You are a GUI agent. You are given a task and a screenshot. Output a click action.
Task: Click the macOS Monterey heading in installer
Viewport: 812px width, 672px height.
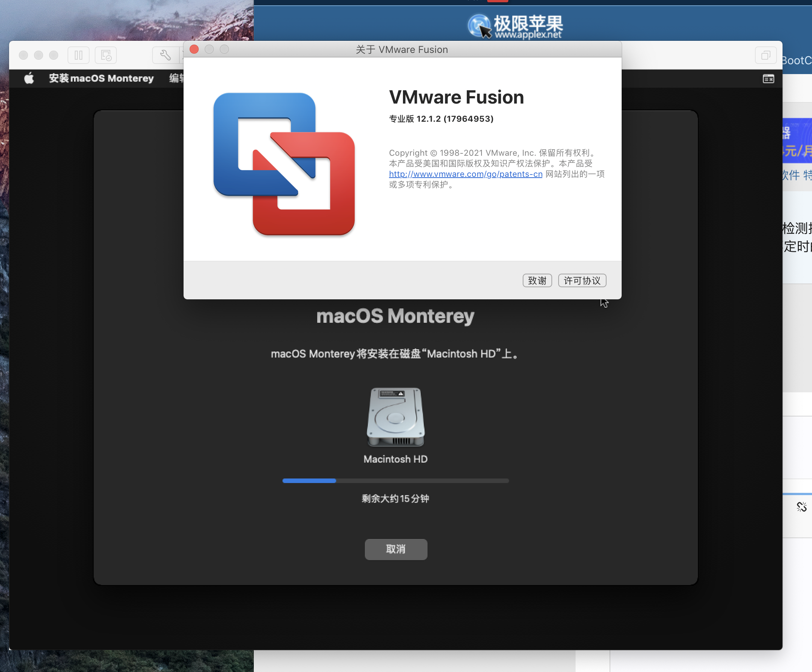[x=395, y=316]
